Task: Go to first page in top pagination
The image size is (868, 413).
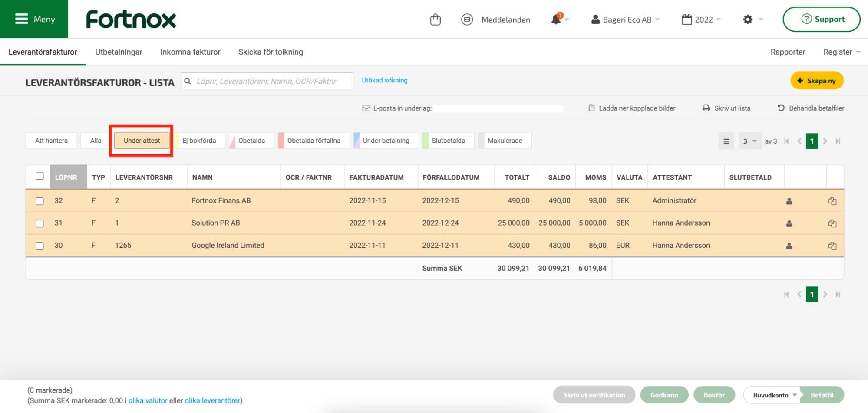Action: pyautogui.click(x=786, y=141)
